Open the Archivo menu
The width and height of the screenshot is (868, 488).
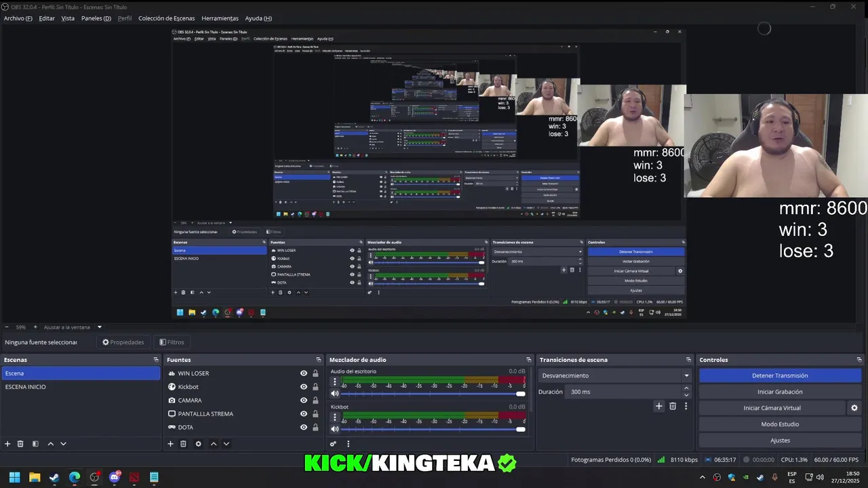18,18
